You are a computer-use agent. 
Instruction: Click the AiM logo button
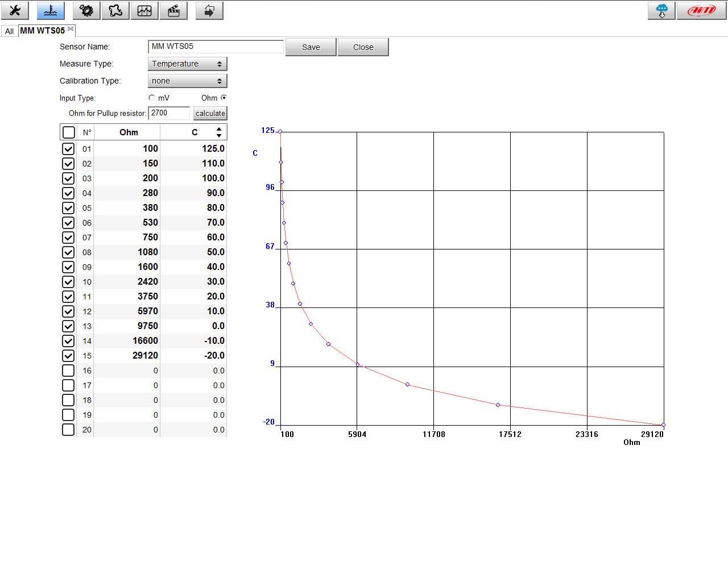coord(701,10)
